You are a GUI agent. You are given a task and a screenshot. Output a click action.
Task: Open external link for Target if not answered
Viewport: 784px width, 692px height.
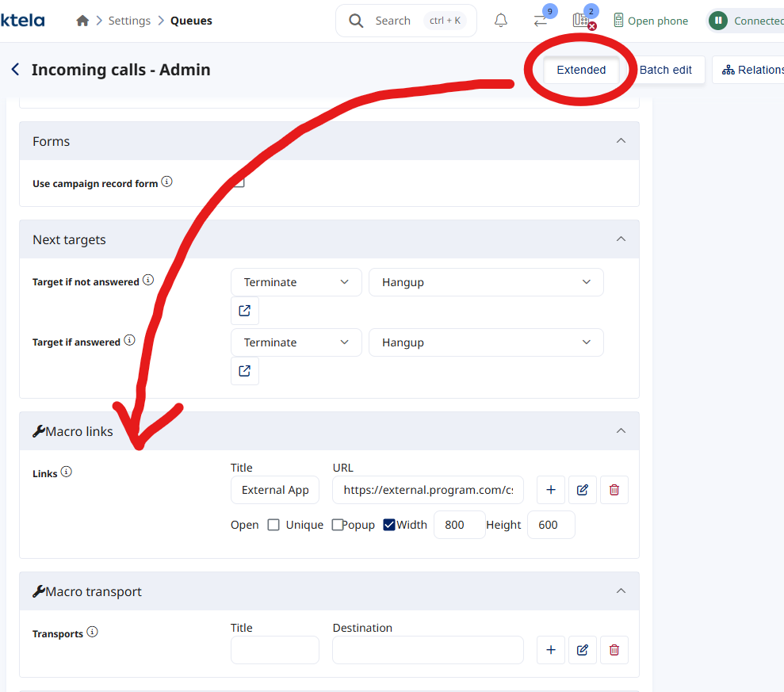tap(245, 311)
